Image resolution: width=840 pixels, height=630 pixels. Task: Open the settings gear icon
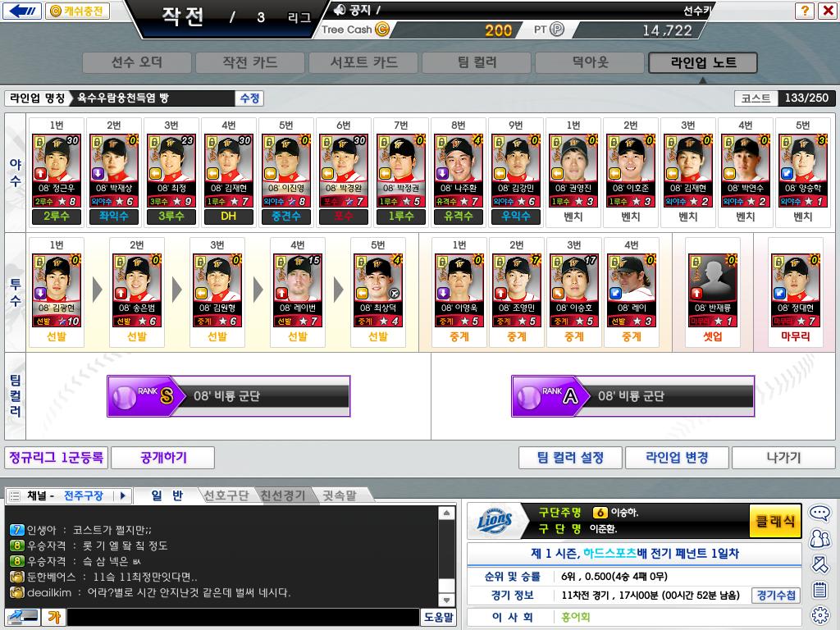pyautogui.click(x=820, y=615)
